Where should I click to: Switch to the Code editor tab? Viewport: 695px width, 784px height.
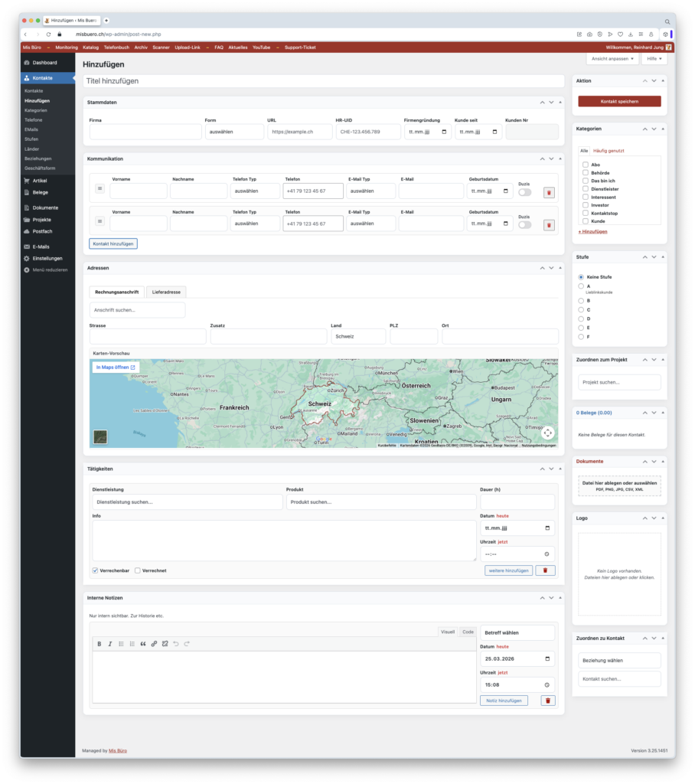click(468, 632)
